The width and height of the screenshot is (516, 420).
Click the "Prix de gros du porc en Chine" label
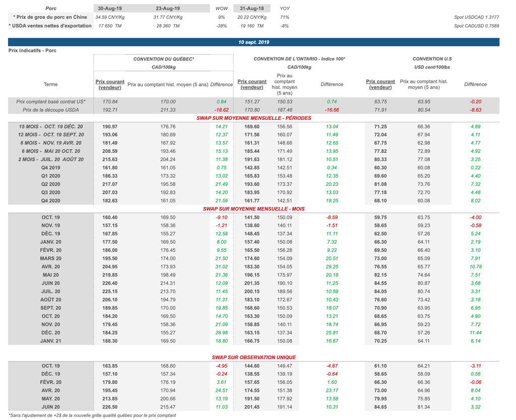click(x=50, y=17)
